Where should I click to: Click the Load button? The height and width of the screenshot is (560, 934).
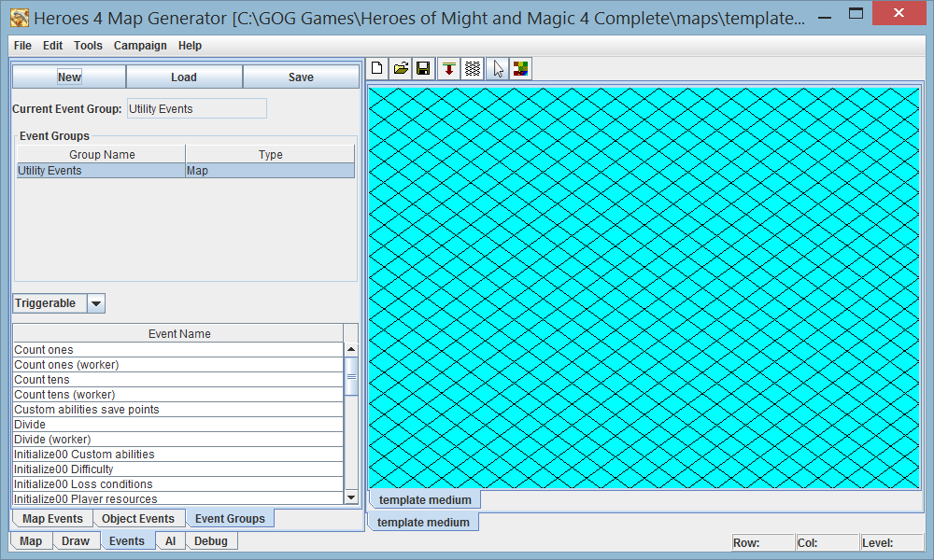[184, 77]
